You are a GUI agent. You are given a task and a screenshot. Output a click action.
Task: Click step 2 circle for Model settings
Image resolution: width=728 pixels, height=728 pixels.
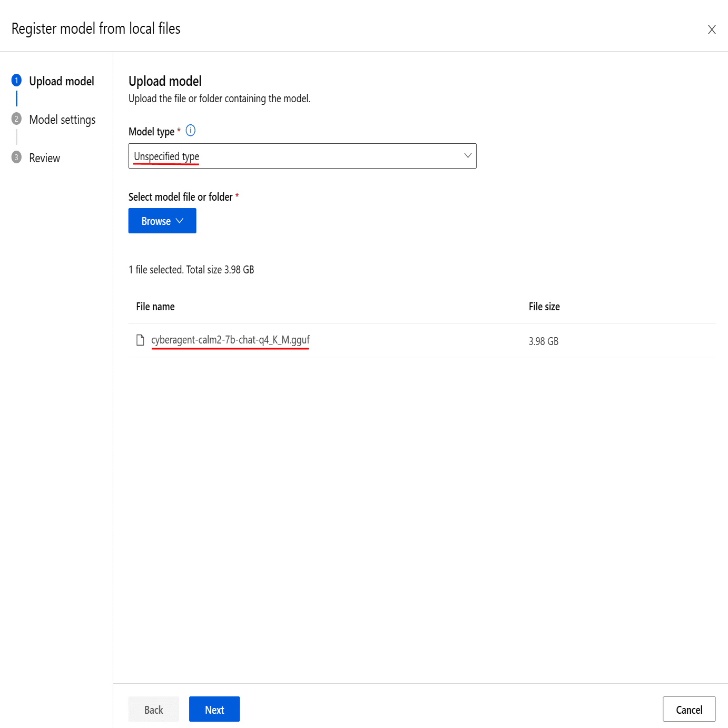[16, 119]
